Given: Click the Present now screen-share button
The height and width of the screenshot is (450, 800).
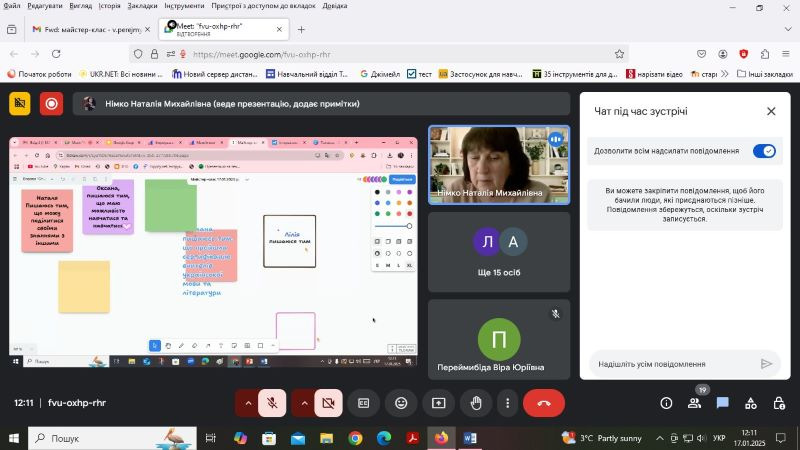Looking at the screenshot, I should click(x=439, y=403).
